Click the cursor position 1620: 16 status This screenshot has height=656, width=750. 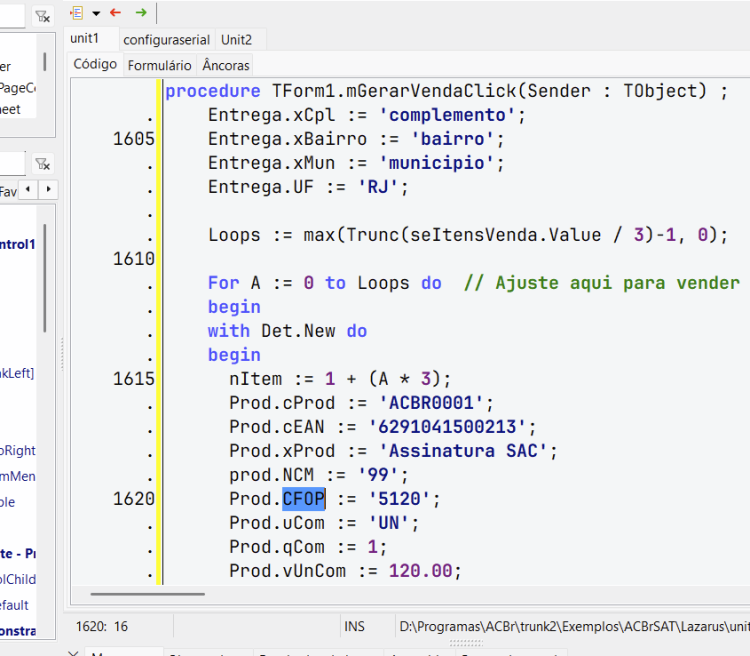tap(102, 626)
